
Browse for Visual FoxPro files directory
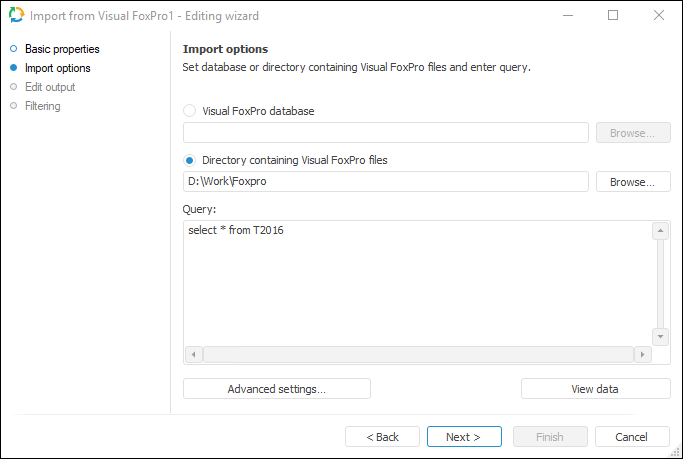pos(632,182)
